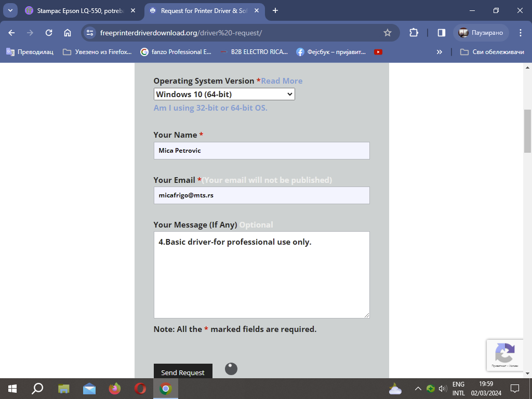
Task: View site information icon in address bar
Action: click(90, 33)
